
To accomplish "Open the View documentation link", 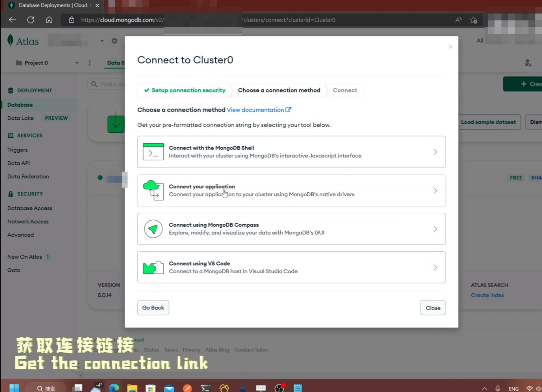I will pyautogui.click(x=259, y=110).
